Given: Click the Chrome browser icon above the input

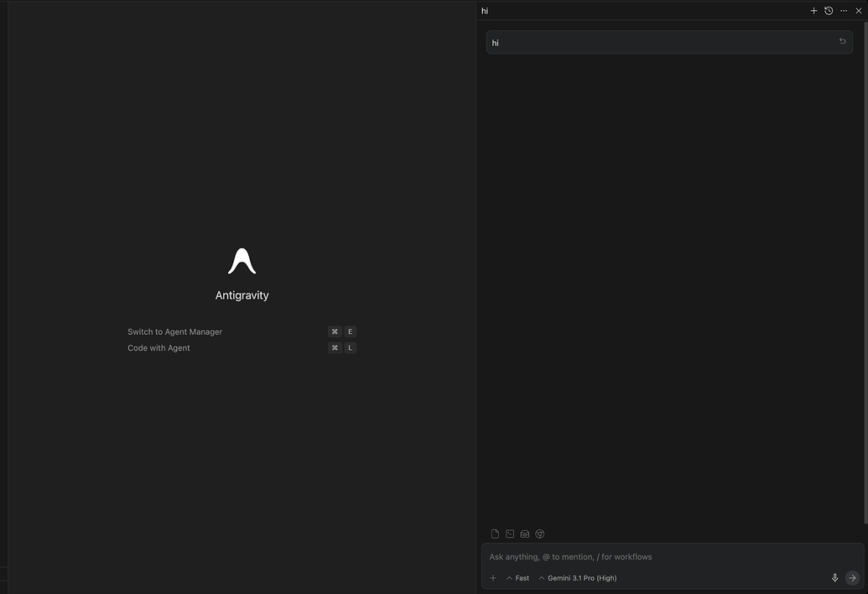Looking at the screenshot, I should coord(540,534).
